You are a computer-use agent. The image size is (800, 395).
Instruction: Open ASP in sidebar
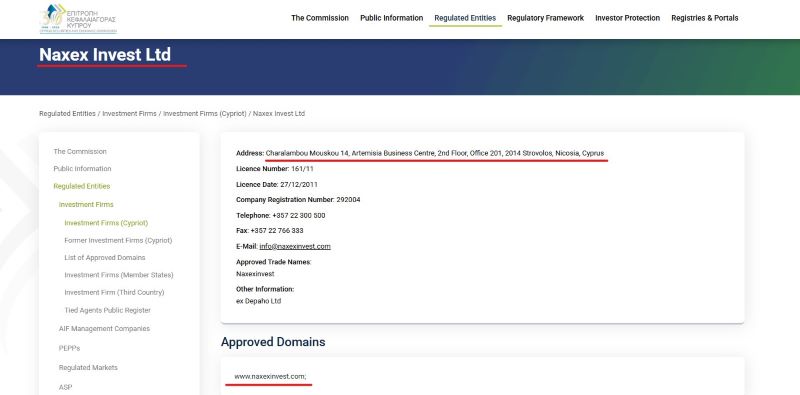click(65, 387)
